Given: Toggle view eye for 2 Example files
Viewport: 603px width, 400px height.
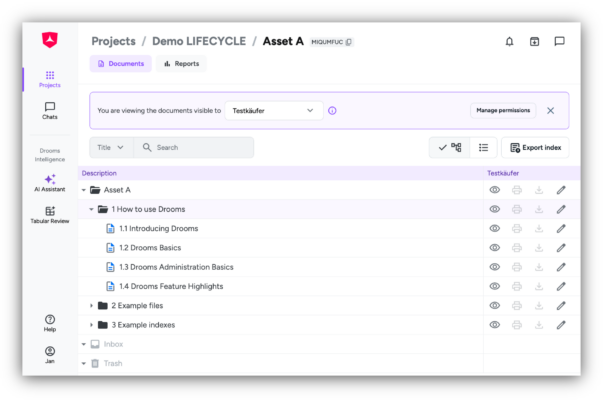Looking at the screenshot, I should pos(495,305).
